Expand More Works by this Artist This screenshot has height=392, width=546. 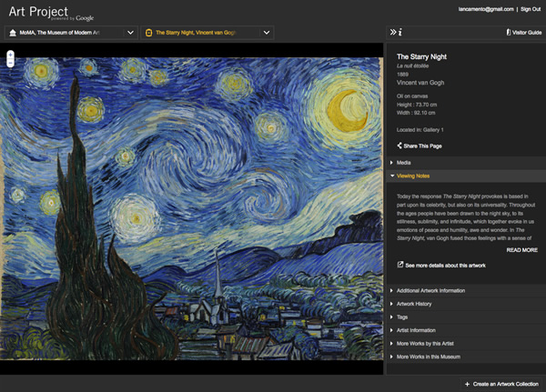click(x=466, y=344)
